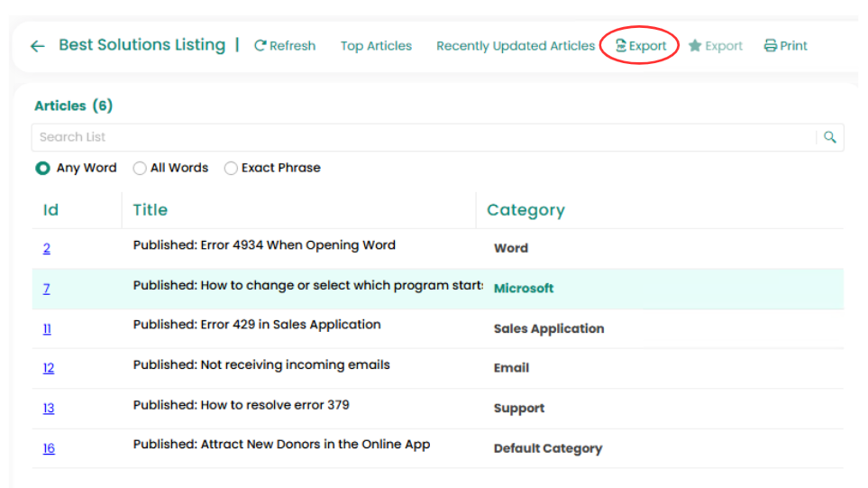This screenshot has height=488, width=868.
Task: Click the Print button
Action: click(786, 46)
